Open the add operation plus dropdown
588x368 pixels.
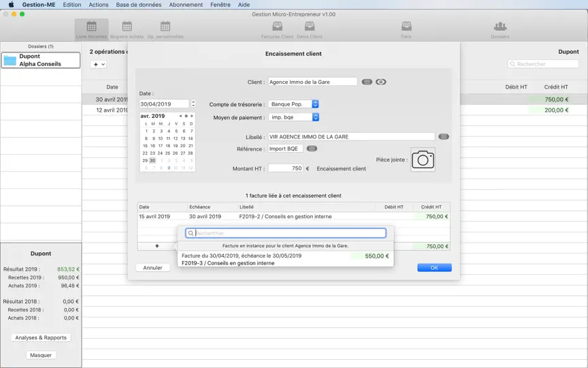(x=98, y=64)
